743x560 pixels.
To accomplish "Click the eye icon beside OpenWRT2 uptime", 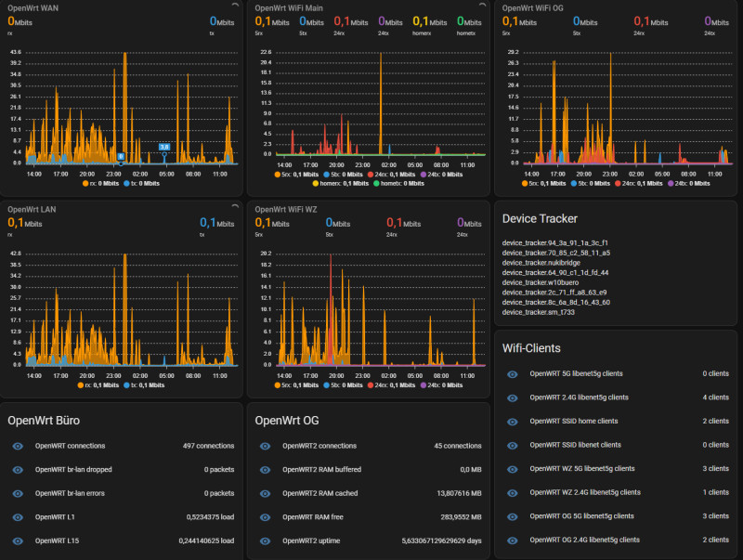I will tap(265, 540).
